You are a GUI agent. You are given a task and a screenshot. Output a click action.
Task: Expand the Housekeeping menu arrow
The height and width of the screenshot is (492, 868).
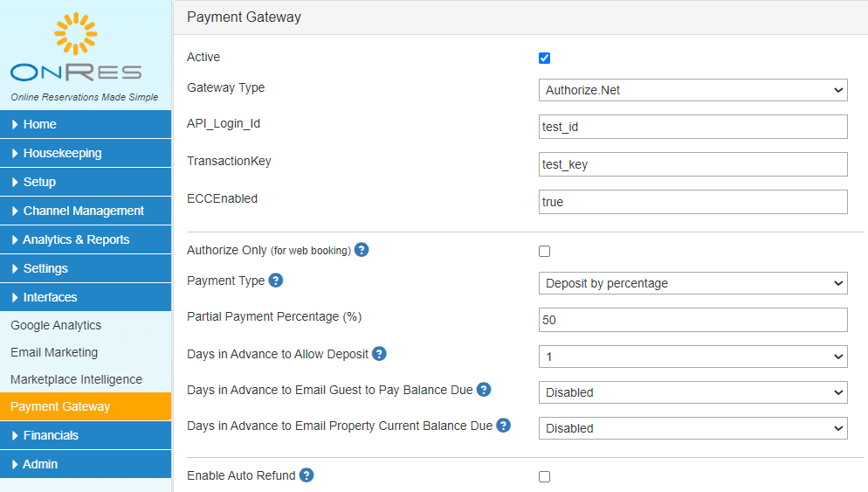pos(15,153)
